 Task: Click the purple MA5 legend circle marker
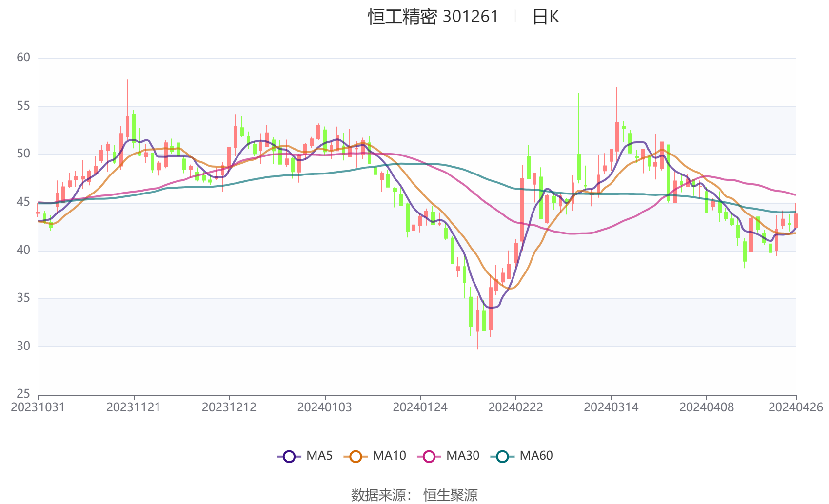289,457
